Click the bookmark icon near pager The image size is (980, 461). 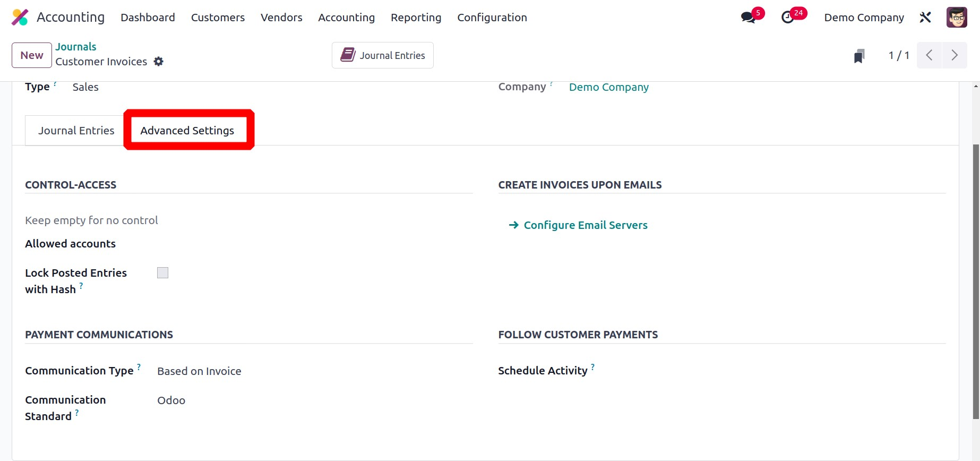point(859,56)
